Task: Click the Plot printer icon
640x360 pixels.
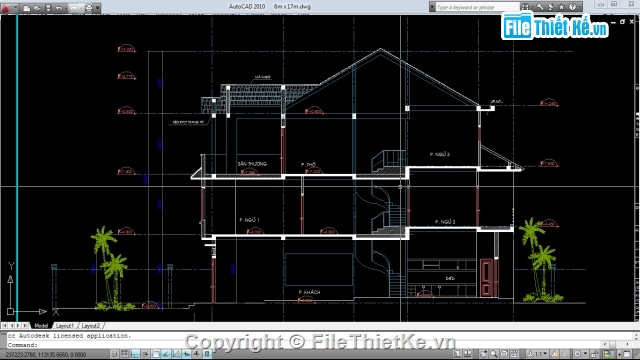Action: point(89,8)
